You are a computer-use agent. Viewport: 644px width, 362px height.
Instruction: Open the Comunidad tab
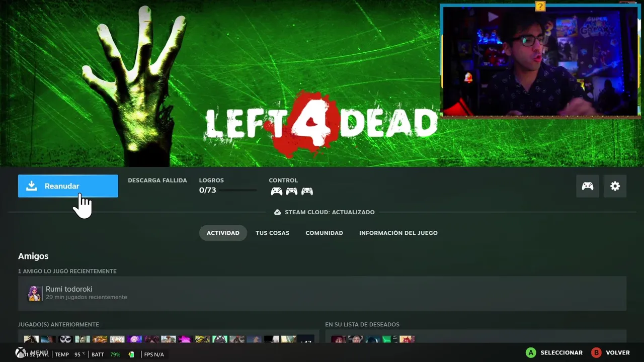[x=324, y=233]
